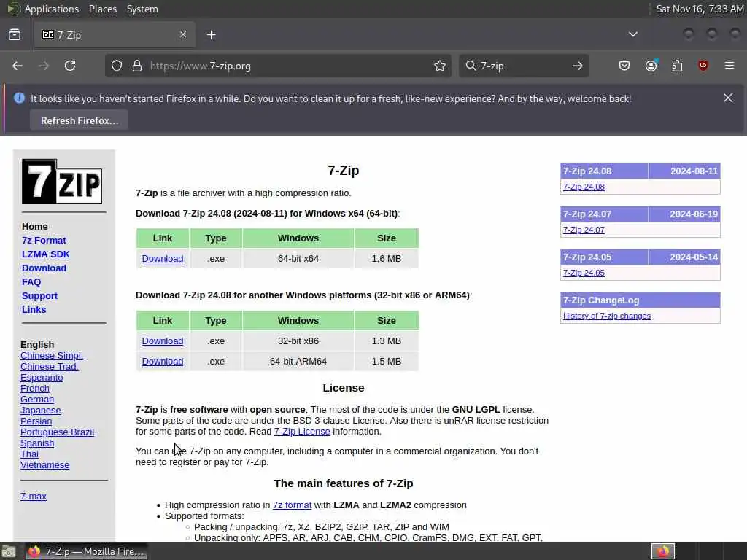Expand the list all tabs chevron
The width and height of the screenshot is (747, 560).
pos(633,34)
